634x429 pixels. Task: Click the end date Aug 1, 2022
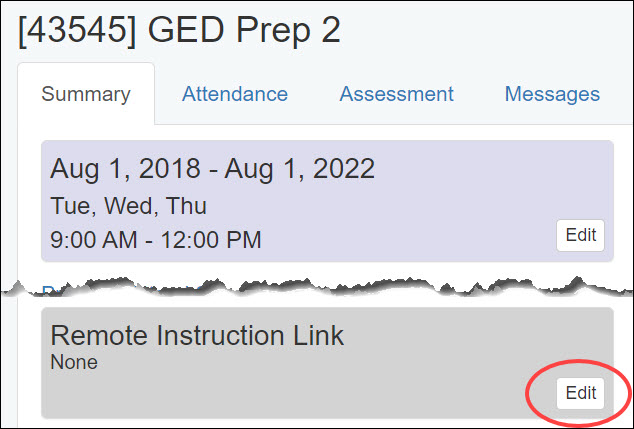[x=299, y=168]
